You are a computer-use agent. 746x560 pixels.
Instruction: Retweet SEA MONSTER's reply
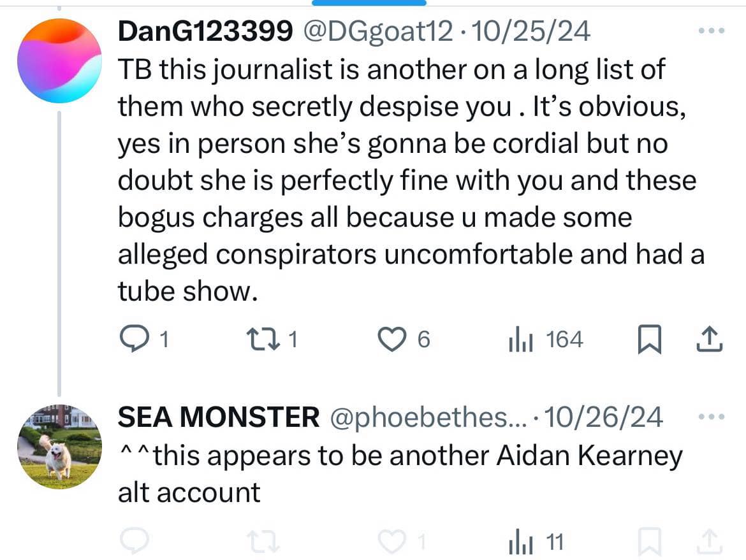[x=263, y=542]
